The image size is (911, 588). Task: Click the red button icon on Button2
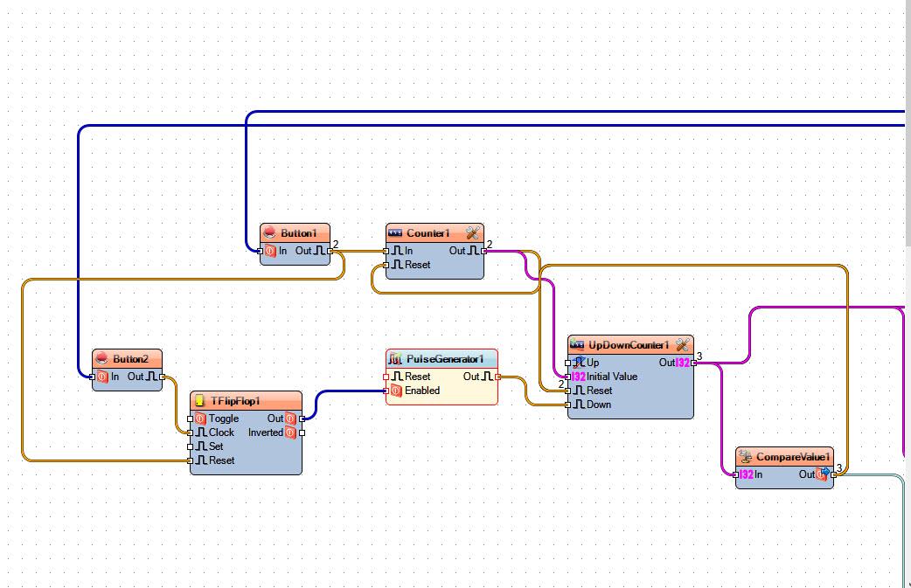(x=101, y=358)
